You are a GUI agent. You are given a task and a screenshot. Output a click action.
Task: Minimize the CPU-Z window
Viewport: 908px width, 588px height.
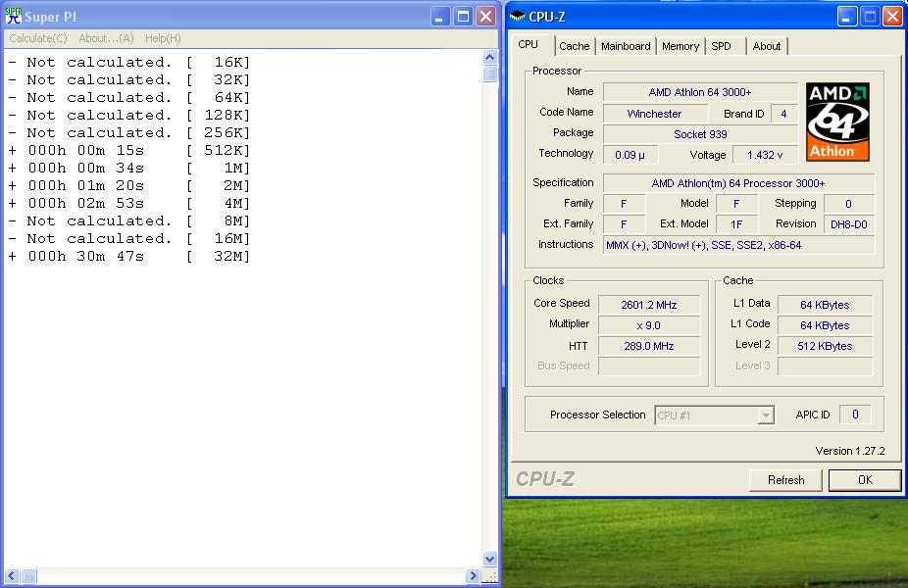(847, 17)
